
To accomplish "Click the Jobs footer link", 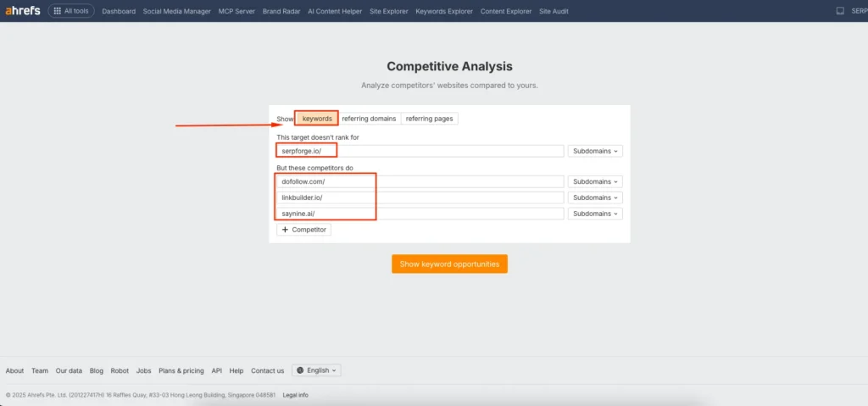I will click(x=143, y=370).
